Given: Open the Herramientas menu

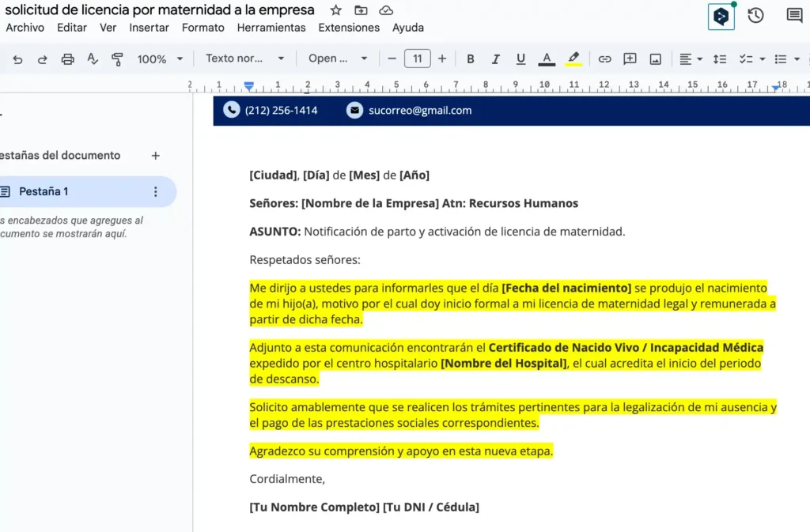Looking at the screenshot, I should (x=271, y=28).
